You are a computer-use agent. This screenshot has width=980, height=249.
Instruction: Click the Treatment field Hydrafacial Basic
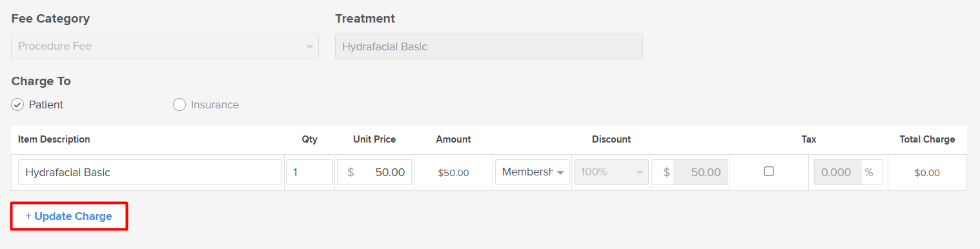pos(489,46)
